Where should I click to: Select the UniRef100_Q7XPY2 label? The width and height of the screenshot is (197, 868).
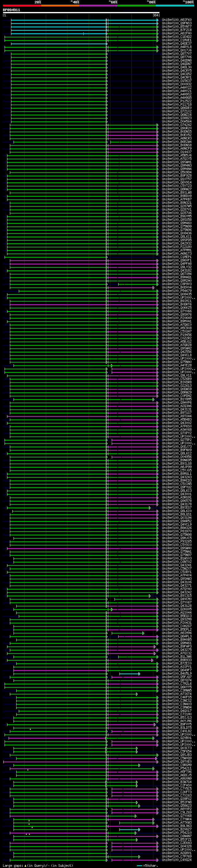point(177,433)
